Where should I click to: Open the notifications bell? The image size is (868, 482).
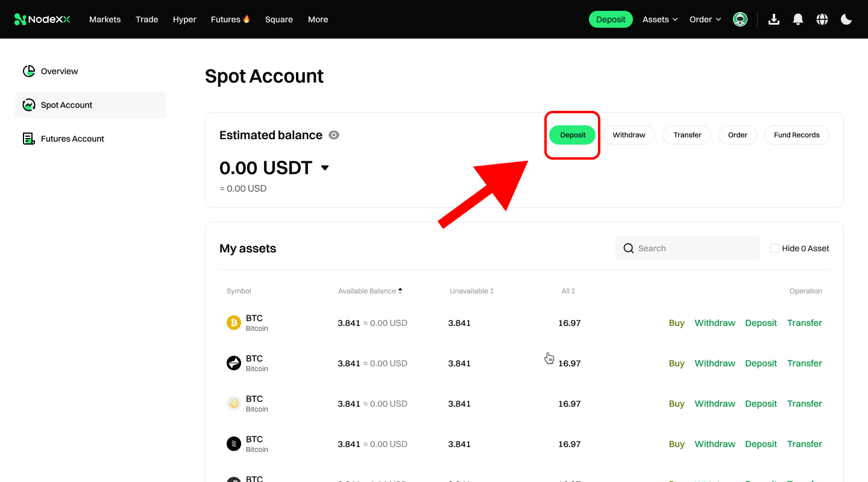(798, 19)
